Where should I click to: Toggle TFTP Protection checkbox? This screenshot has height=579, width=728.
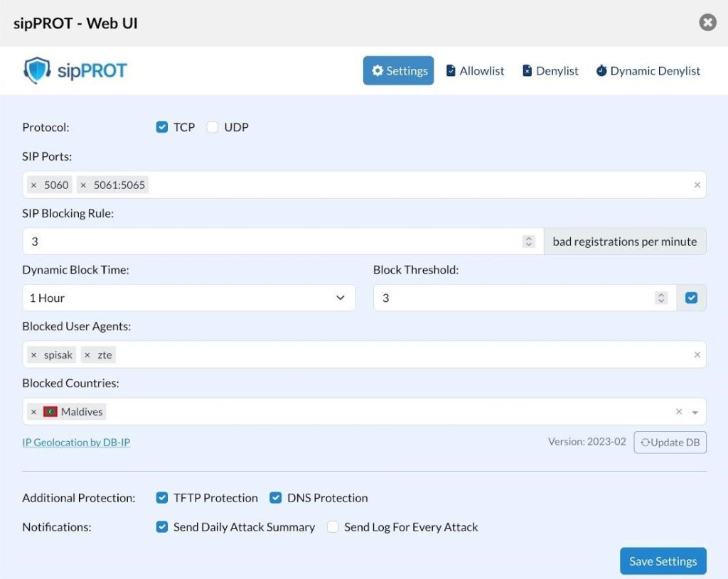tap(161, 498)
